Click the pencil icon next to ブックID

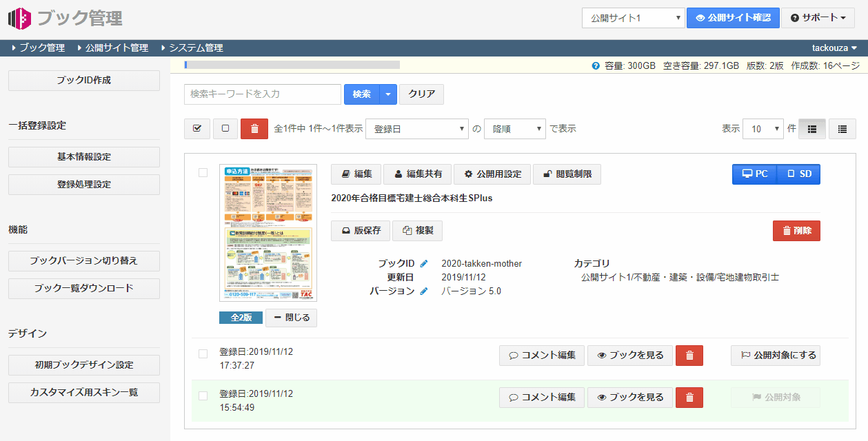click(x=424, y=264)
